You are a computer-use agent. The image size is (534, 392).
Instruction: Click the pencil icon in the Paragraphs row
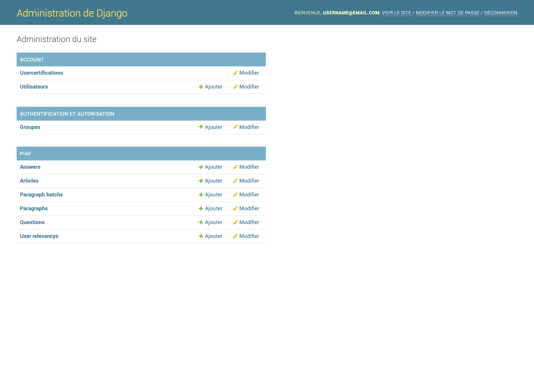pyautogui.click(x=235, y=209)
